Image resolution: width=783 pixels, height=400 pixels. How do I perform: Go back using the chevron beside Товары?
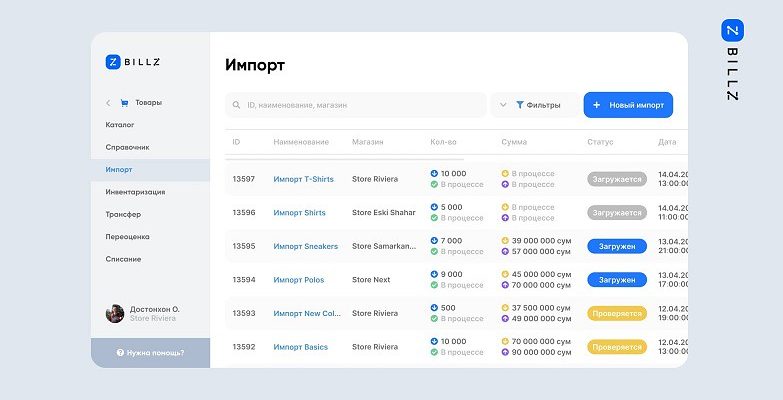[108, 102]
